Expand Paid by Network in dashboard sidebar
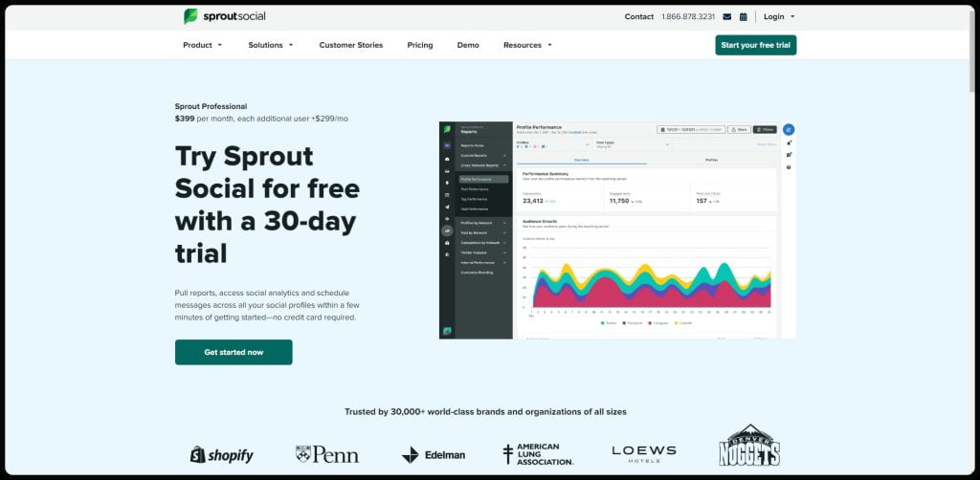Image resolution: width=980 pixels, height=480 pixels. [x=483, y=232]
